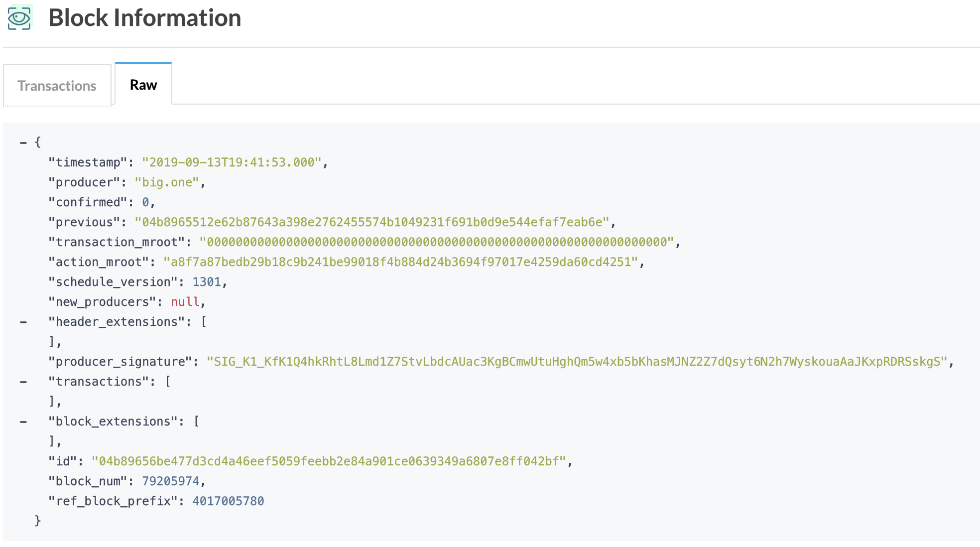Click the confirmed value 0
The image size is (980, 547).
(145, 202)
